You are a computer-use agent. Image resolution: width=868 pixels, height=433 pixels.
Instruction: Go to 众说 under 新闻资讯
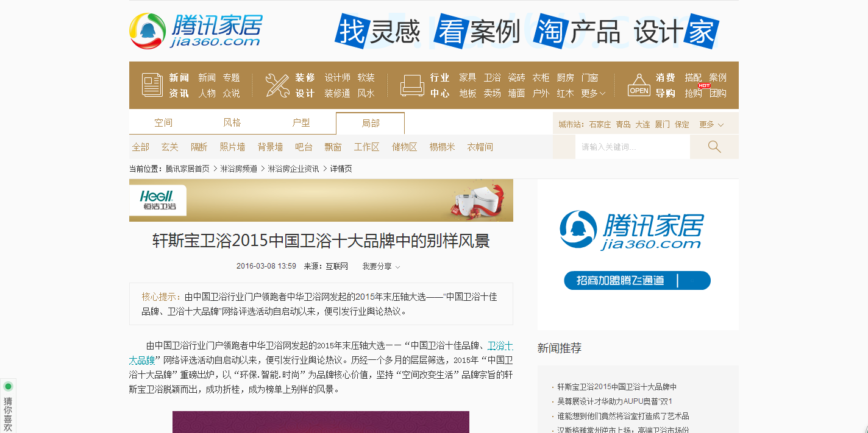pyautogui.click(x=231, y=93)
